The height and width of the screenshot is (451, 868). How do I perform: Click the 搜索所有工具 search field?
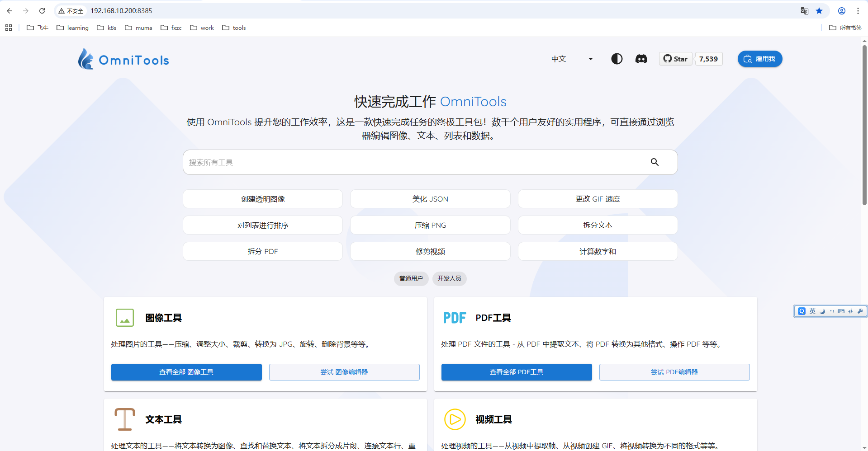416,162
